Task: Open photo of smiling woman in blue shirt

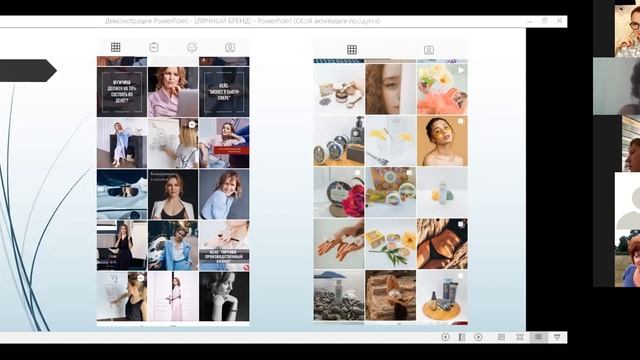Action: click(x=224, y=194)
